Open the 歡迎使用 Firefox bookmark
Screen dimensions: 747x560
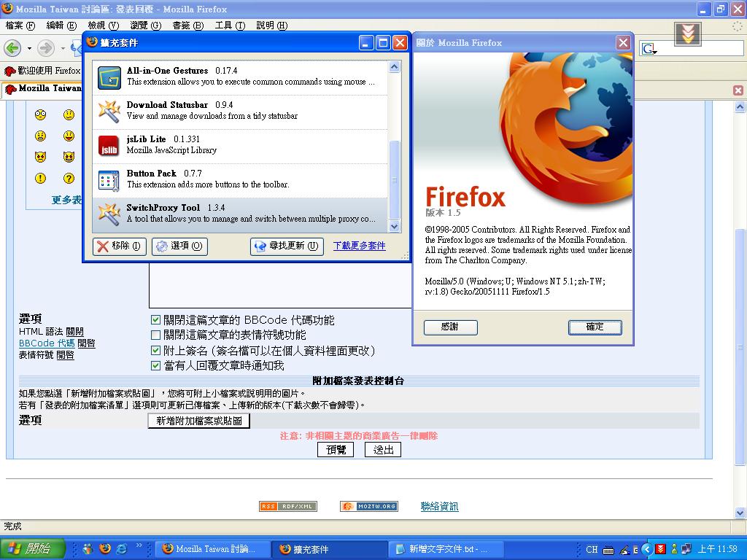click(43, 71)
